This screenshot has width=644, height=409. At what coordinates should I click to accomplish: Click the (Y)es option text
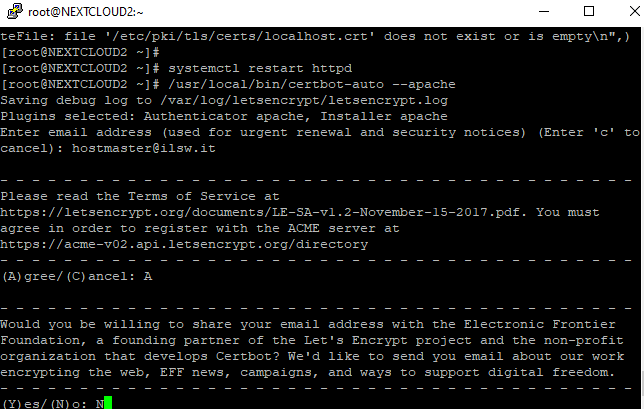tap(23, 404)
